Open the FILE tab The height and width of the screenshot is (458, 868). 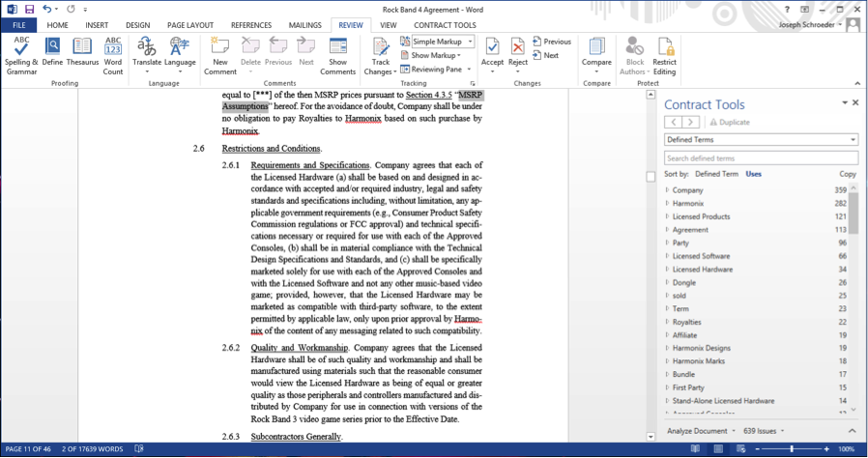(x=18, y=25)
